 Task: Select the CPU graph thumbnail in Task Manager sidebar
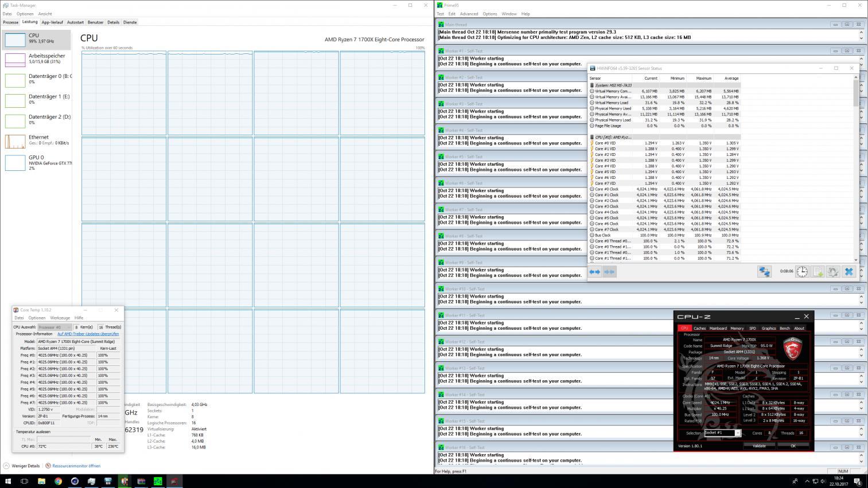(15, 40)
